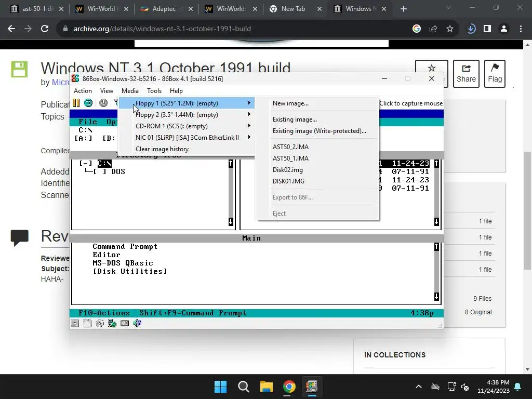Click the 5.25 floppy drive status icon
The image size is (532, 399).
click(x=75, y=323)
